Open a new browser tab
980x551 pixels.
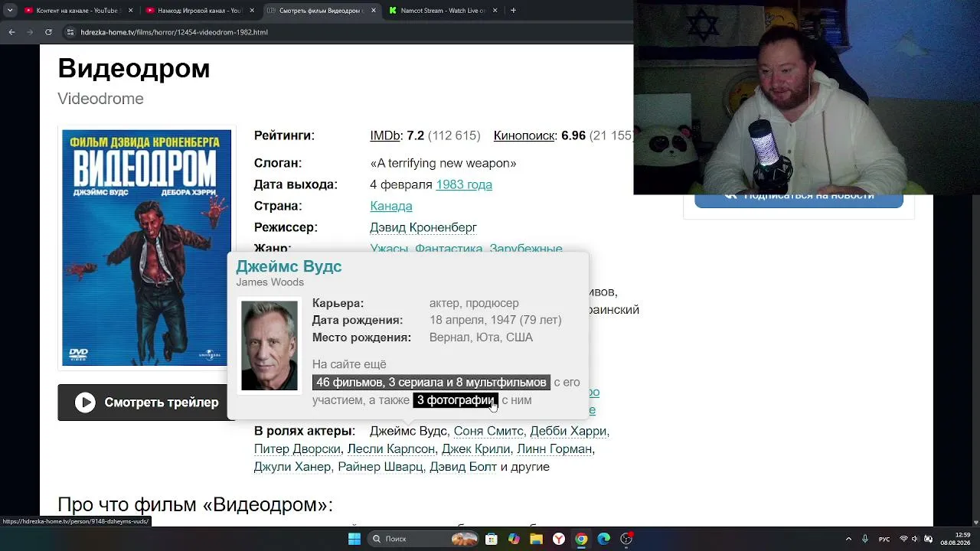513,11
